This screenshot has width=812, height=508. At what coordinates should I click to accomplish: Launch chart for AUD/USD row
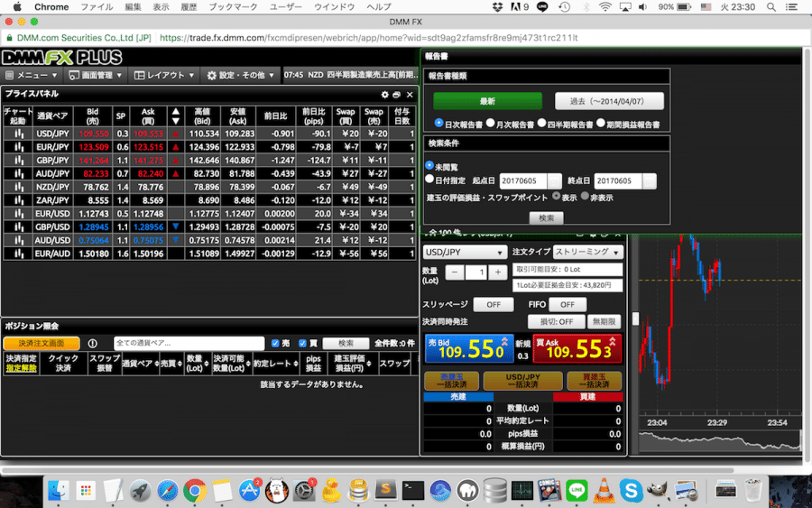(19, 240)
